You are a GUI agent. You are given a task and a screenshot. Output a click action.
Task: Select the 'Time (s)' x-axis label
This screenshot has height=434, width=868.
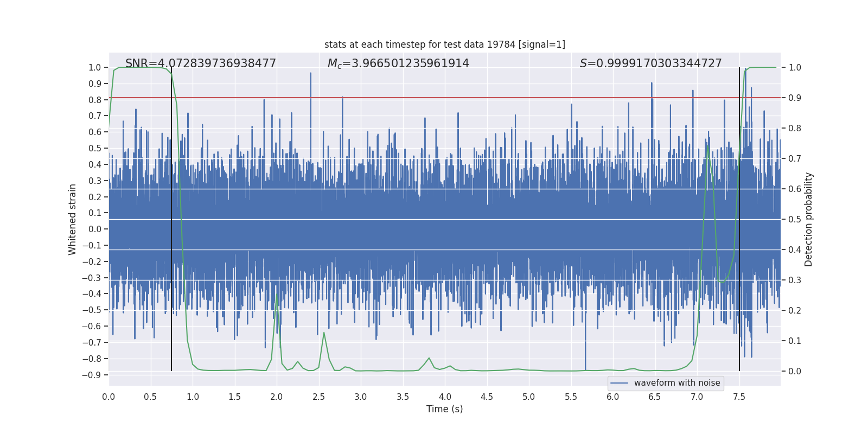444,409
